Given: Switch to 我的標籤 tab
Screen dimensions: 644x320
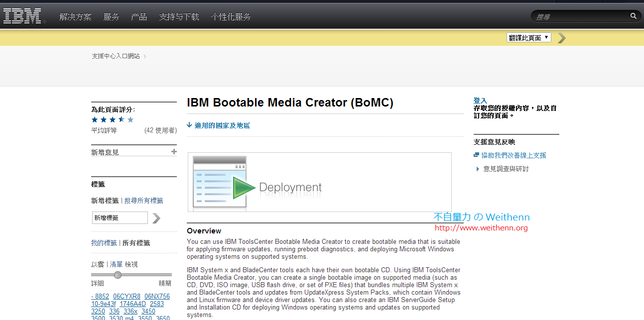Looking at the screenshot, I should click(104, 243).
